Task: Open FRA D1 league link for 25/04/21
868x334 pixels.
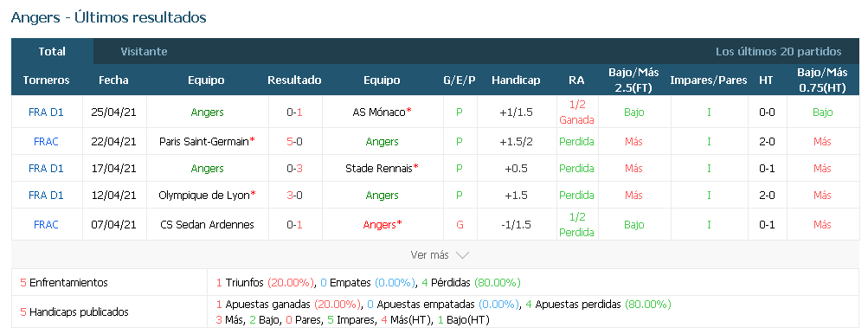Action: point(46,112)
